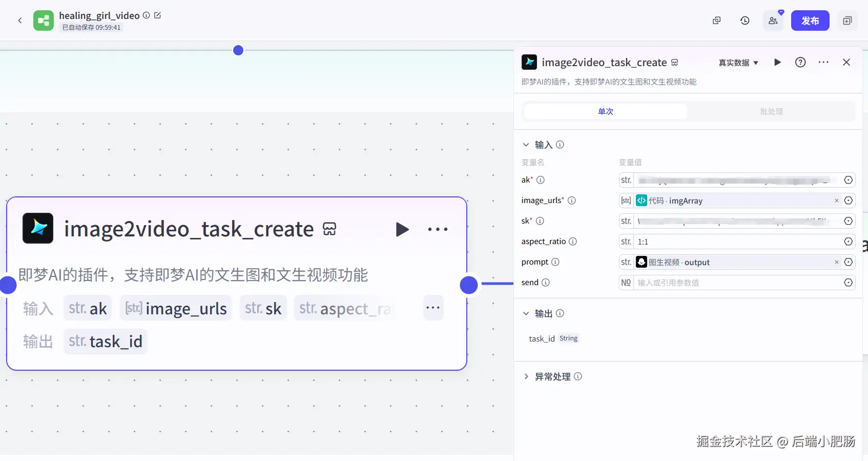Click the ak value input field
Viewport: 868px width, 461px height.
click(738, 180)
